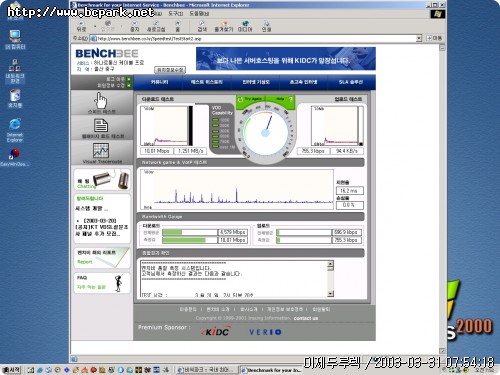The height and width of the screenshot is (375, 500).
Task: Switch to the Benchmark for your In... taskbar button
Action: 272,370
